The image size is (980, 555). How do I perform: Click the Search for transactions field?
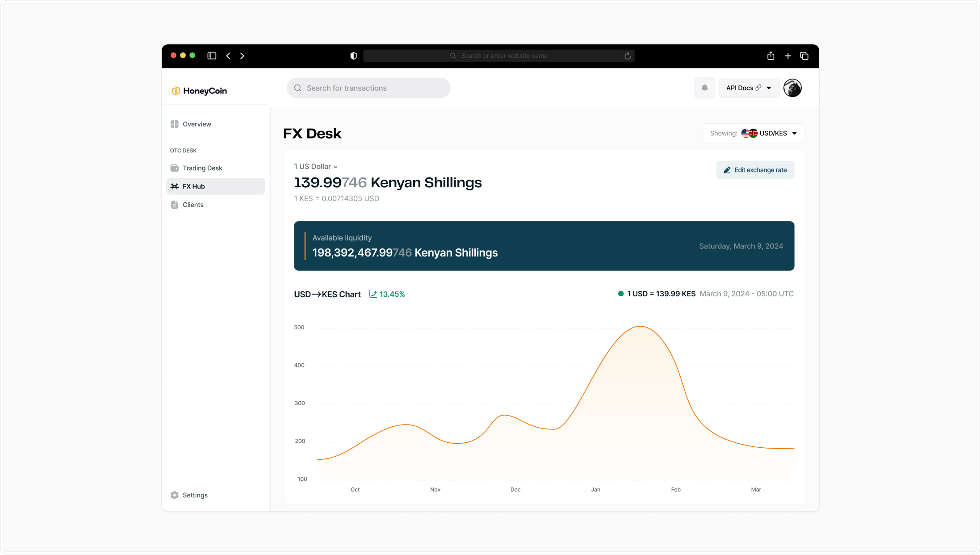tap(368, 88)
